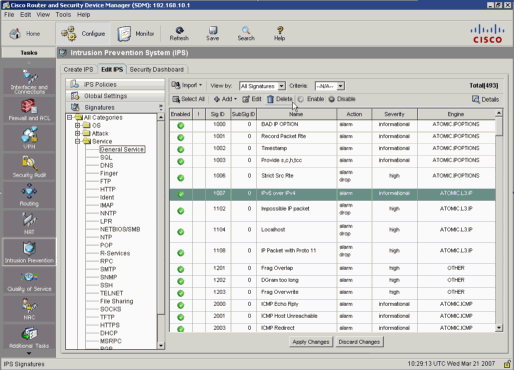The image size is (514, 370).
Task: Sort by the Name column header
Action: (296, 114)
